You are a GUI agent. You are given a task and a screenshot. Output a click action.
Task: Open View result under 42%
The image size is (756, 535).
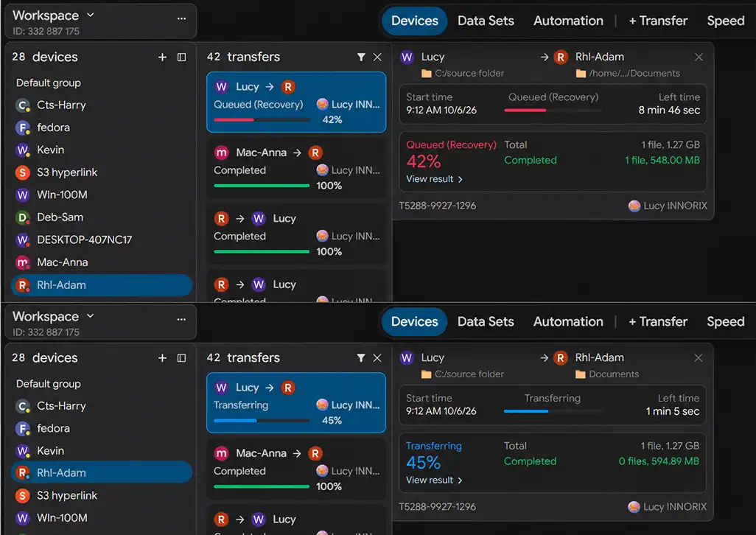click(434, 179)
